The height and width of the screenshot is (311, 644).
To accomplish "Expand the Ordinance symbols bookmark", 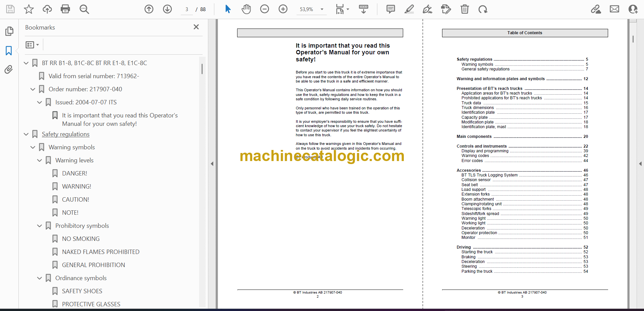I will (39, 278).
